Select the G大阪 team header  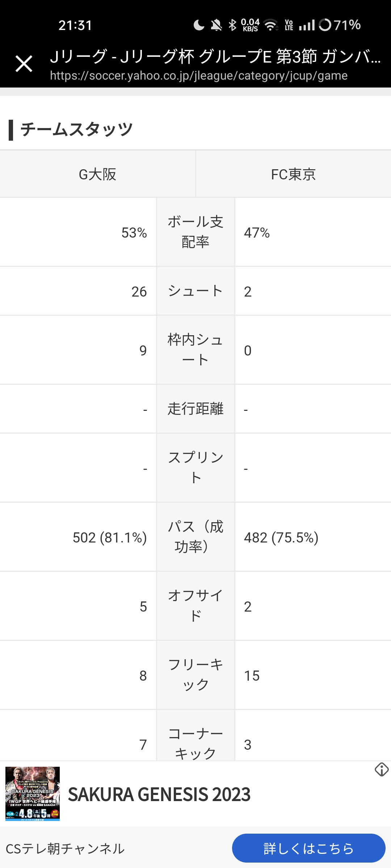pos(98,174)
